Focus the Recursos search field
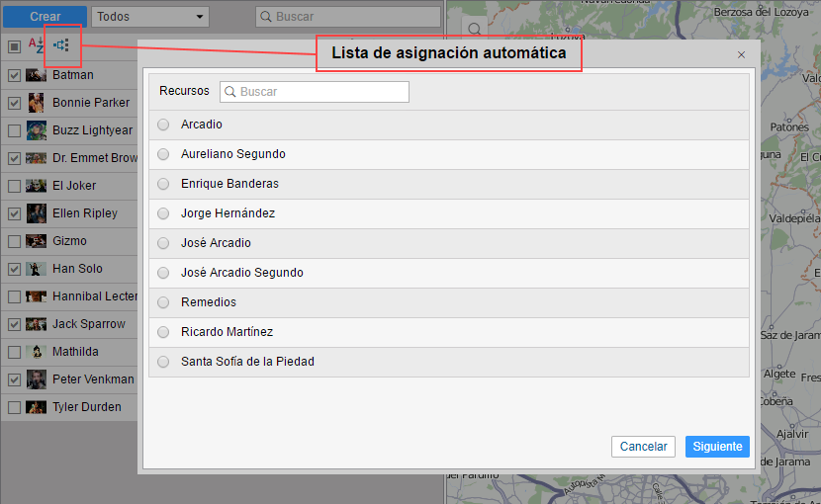 (315, 92)
